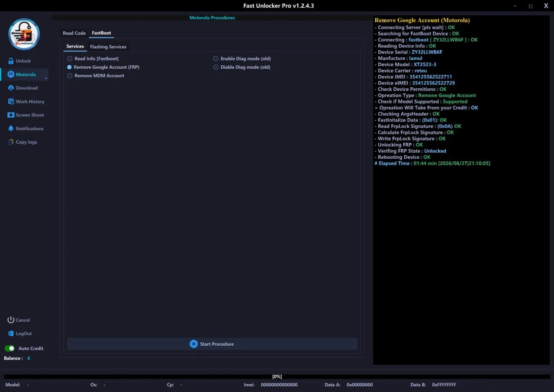Viewport: 554px width, 392px height.
Task: Click the Screen Shoot camera icon
Action: click(x=11, y=115)
